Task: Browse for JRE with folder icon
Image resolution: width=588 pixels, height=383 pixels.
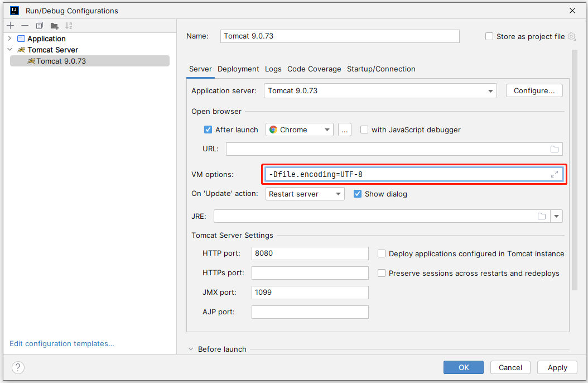Action: point(542,216)
